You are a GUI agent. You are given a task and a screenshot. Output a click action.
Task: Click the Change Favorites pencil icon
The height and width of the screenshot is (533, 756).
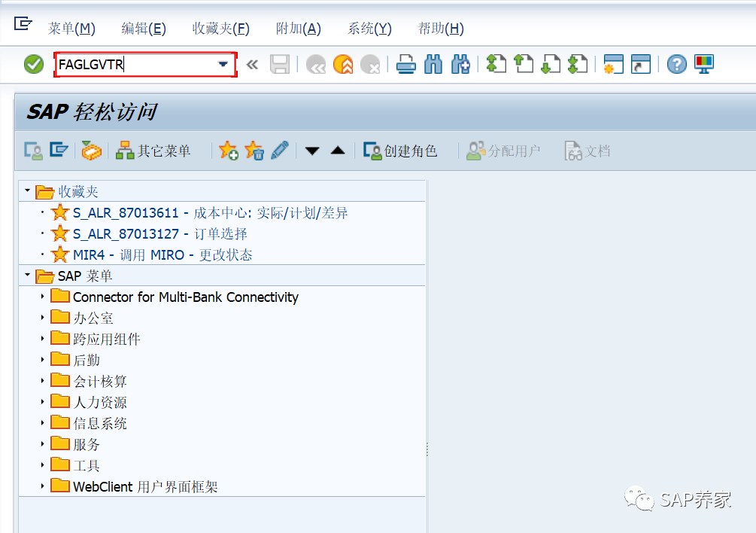click(x=280, y=151)
